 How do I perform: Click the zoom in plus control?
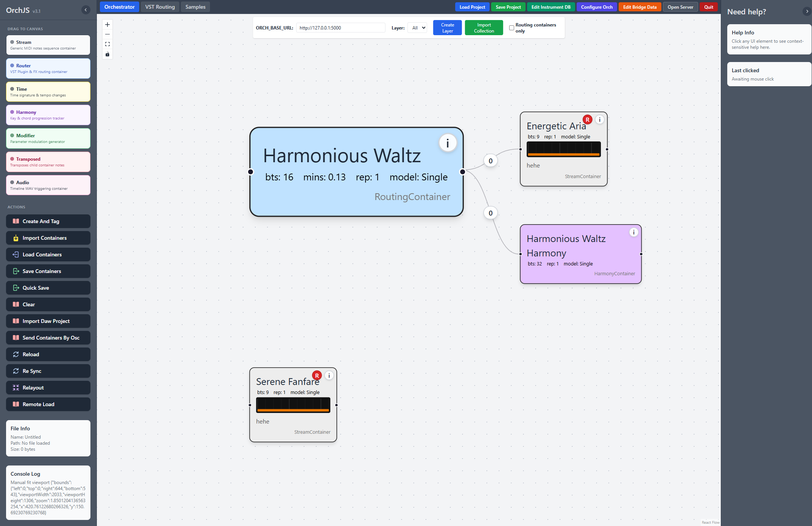click(x=107, y=25)
